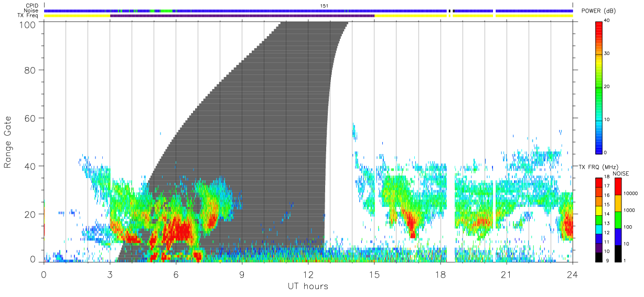Pick the black swatch in NOISE legend

tap(618, 254)
